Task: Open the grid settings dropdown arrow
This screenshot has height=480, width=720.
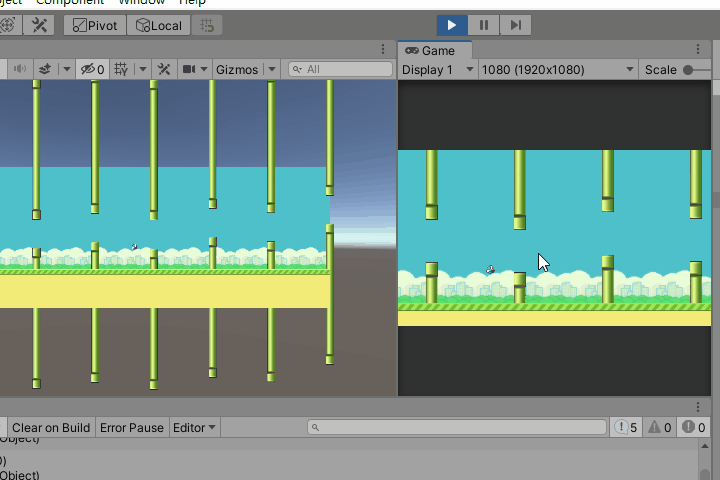Action: point(143,69)
